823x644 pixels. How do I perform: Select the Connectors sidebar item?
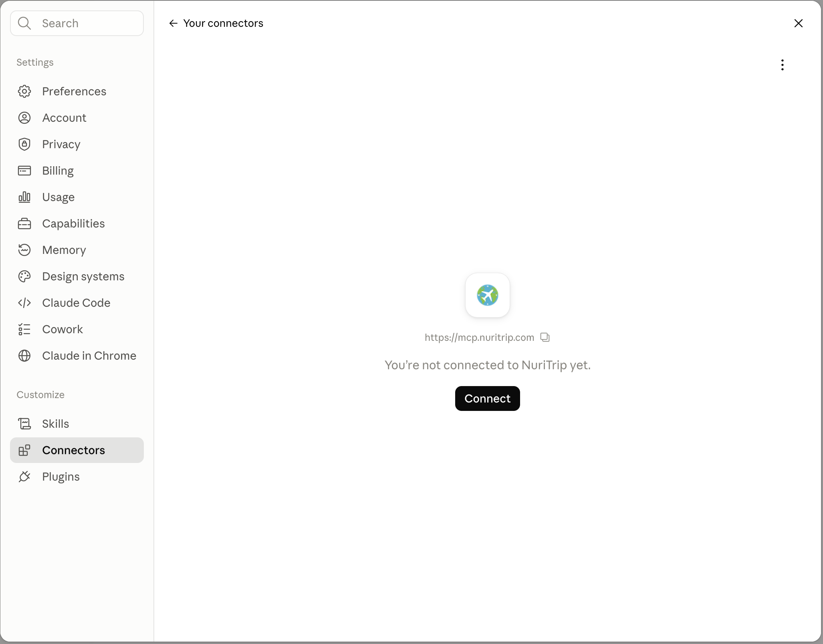77,450
